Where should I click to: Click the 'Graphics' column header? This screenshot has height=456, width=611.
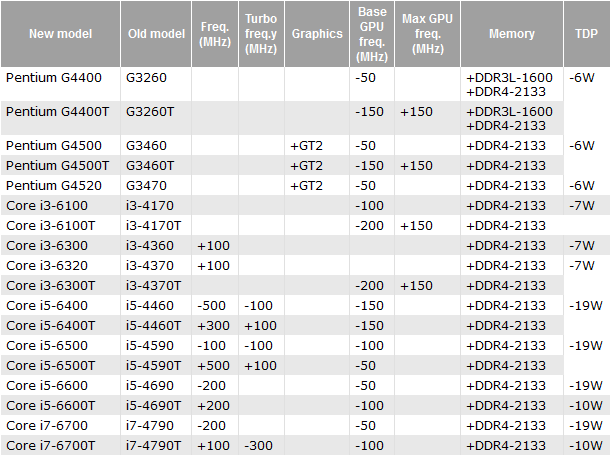[317, 34]
